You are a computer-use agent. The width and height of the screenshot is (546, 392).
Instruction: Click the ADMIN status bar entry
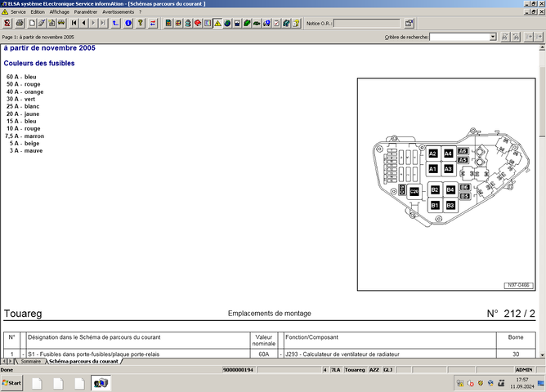click(524, 370)
